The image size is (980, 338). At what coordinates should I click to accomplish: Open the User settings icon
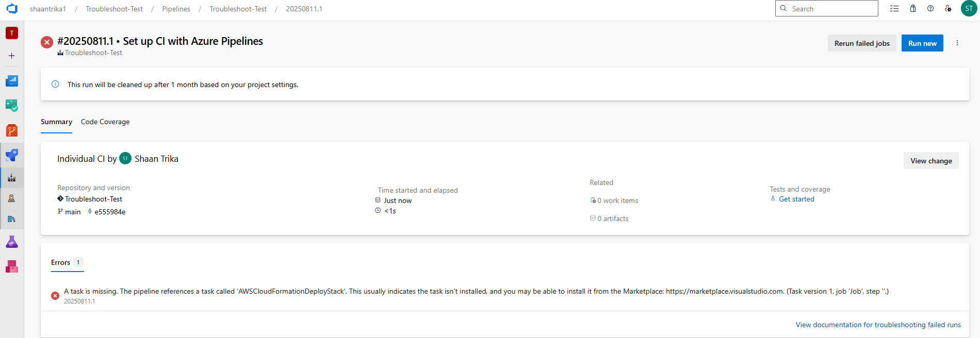(948, 9)
